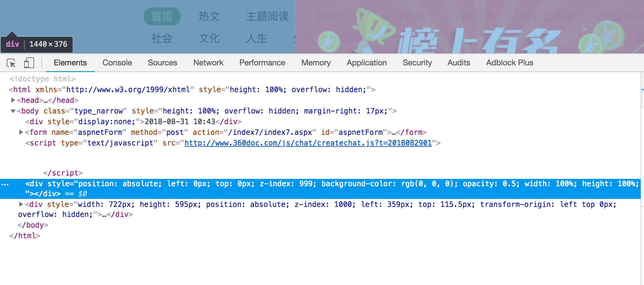
Task: Click the 社会 category link
Action: tap(162, 38)
